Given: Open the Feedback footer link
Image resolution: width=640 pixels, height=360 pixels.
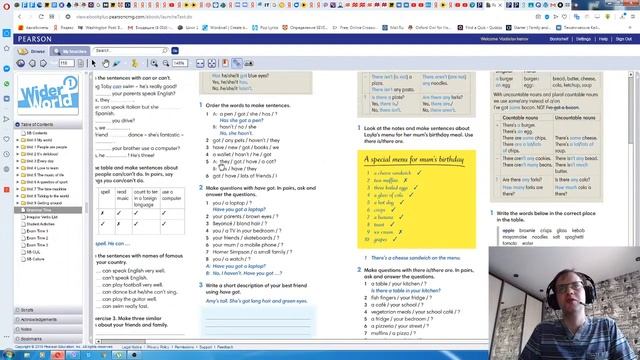Looking at the screenshot, I should [x=225, y=347].
